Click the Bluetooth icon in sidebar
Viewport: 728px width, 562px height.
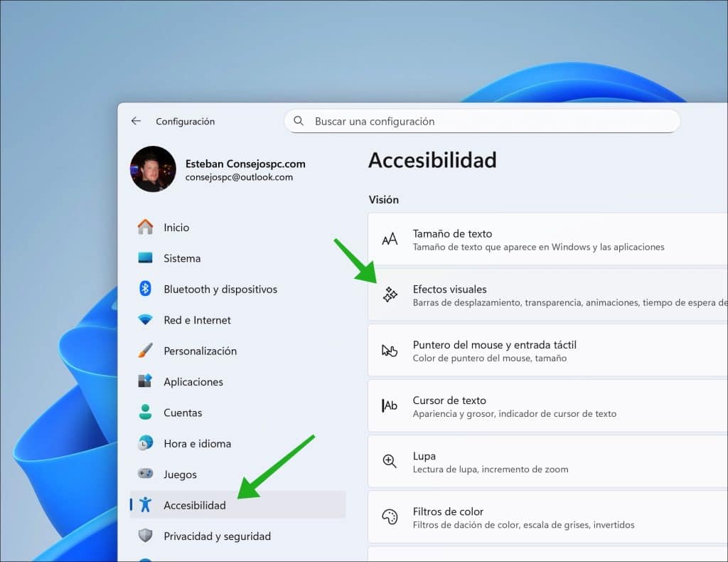pyautogui.click(x=145, y=289)
